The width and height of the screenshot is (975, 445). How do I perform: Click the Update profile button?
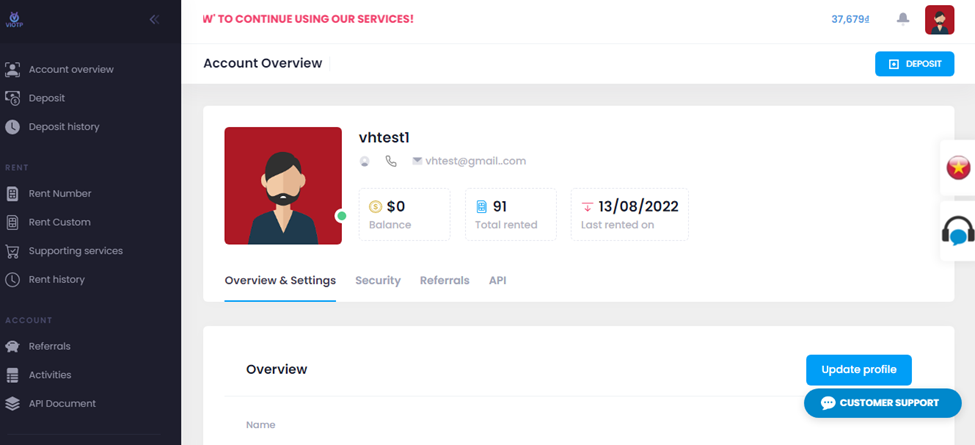point(859,370)
